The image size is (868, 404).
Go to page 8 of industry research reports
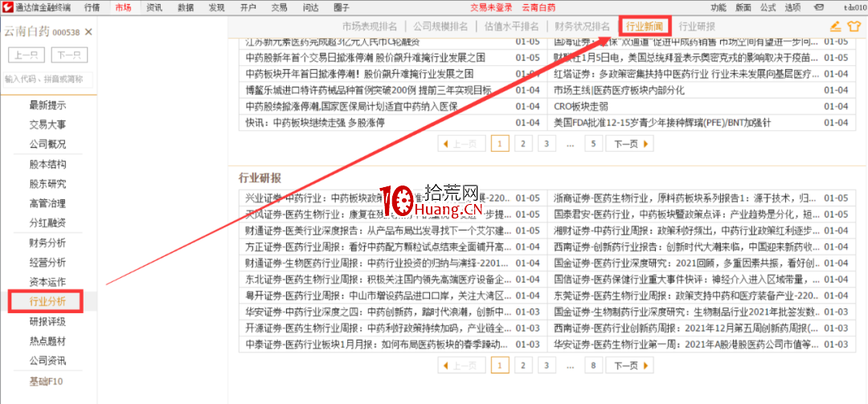(593, 365)
